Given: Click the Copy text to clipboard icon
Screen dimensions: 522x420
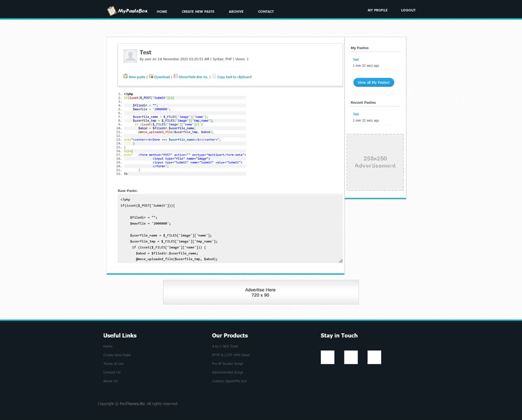Looking at the screenshot, I should [214, 76].
